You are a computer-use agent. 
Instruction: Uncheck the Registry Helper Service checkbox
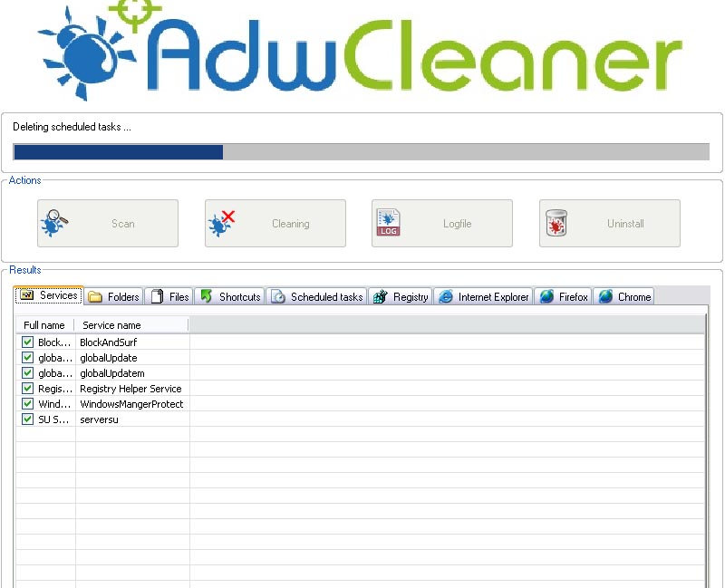pos(27,389)
